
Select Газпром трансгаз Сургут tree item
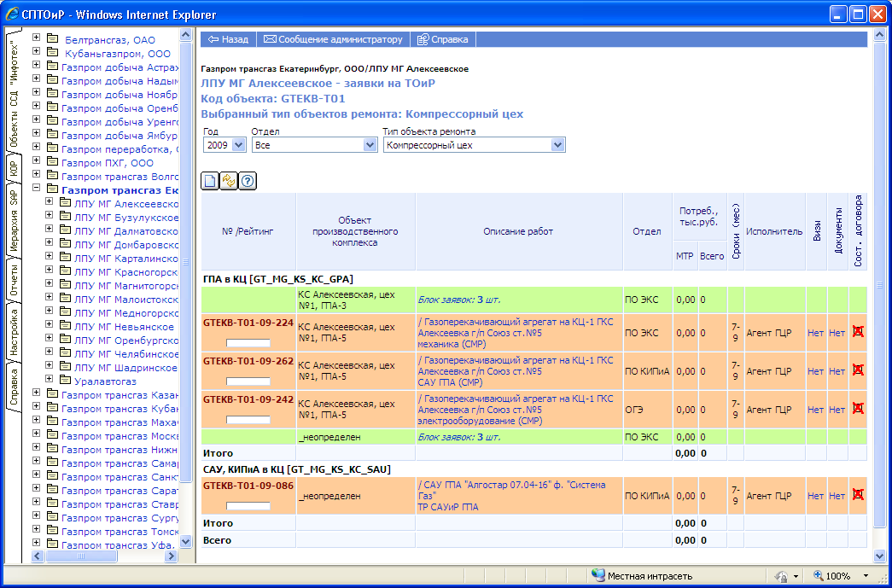pos(120,517)
